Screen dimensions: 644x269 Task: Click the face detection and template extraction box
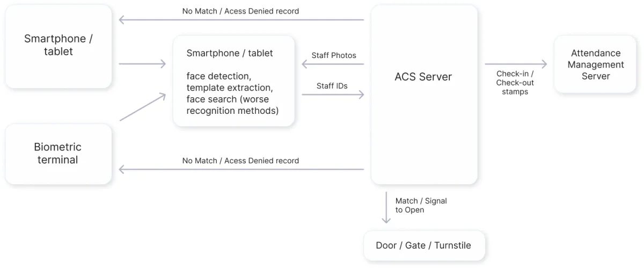tap(233, 82)
